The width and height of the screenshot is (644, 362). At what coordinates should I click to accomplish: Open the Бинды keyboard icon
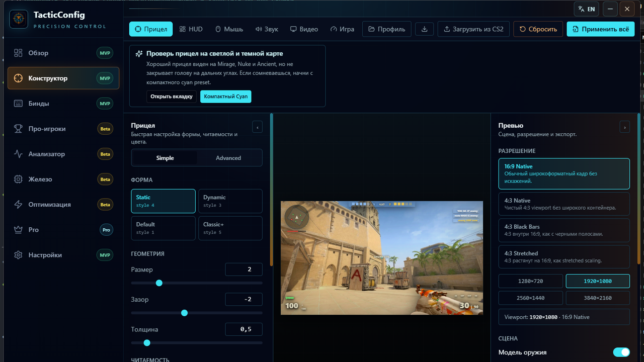(x=19, y=104)
